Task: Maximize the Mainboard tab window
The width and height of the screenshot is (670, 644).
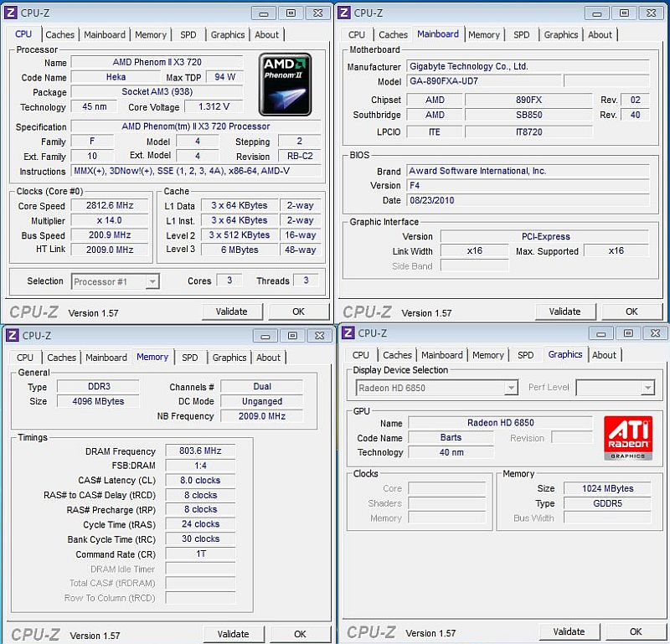Action: point(624,13)
